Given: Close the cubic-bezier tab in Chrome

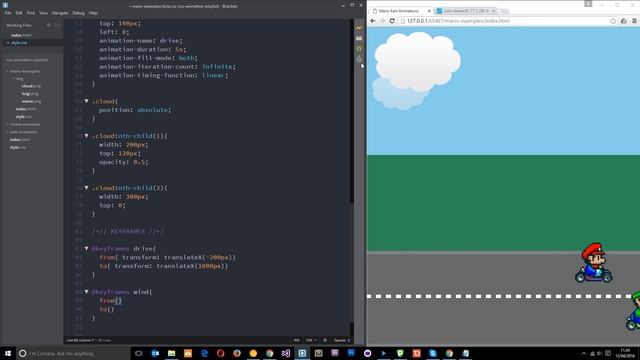Looking at the screenshot, I should 493,11.
